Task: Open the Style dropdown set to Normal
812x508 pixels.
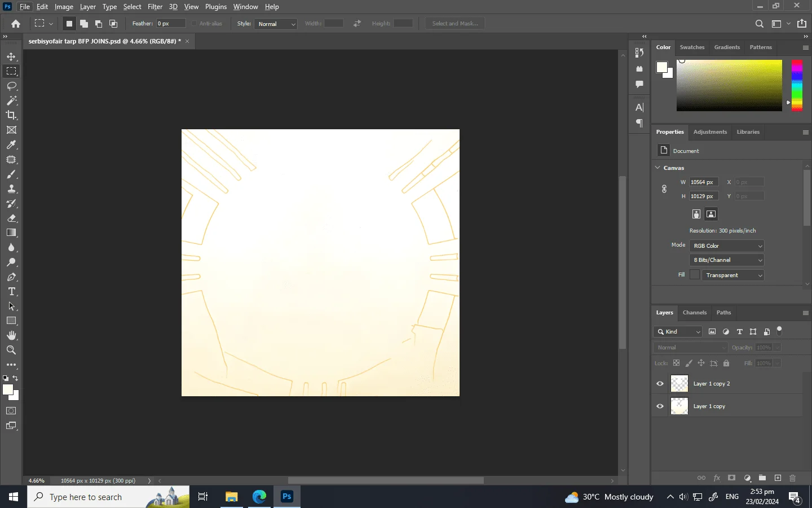Action: [276, 24]
